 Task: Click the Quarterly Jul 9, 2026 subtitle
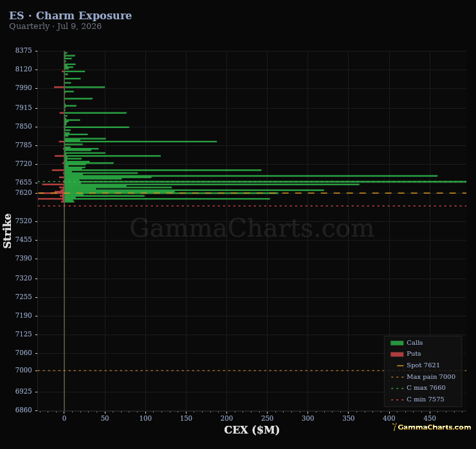(55, 26)
